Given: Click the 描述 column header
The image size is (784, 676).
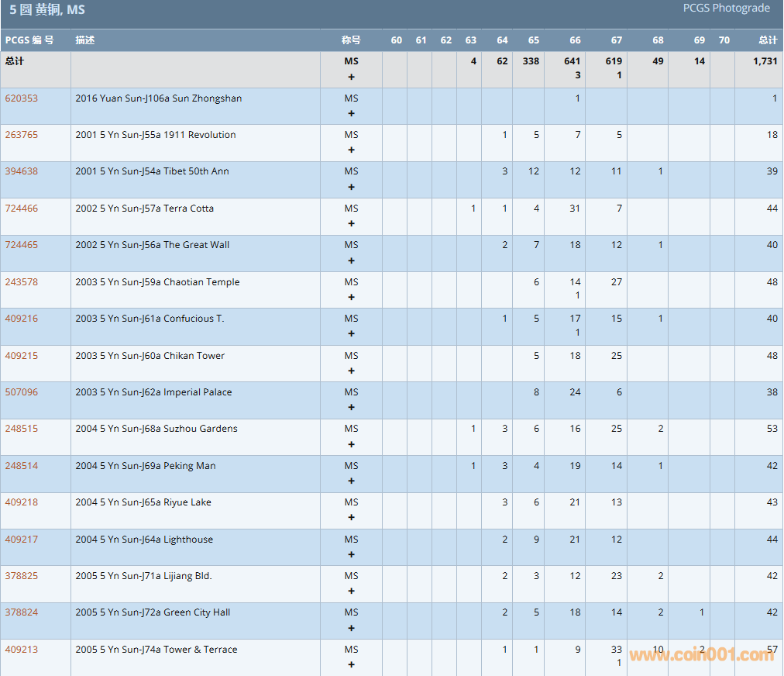Looking at the screenshot, I should pyautogui.click(x=85, y=40).
